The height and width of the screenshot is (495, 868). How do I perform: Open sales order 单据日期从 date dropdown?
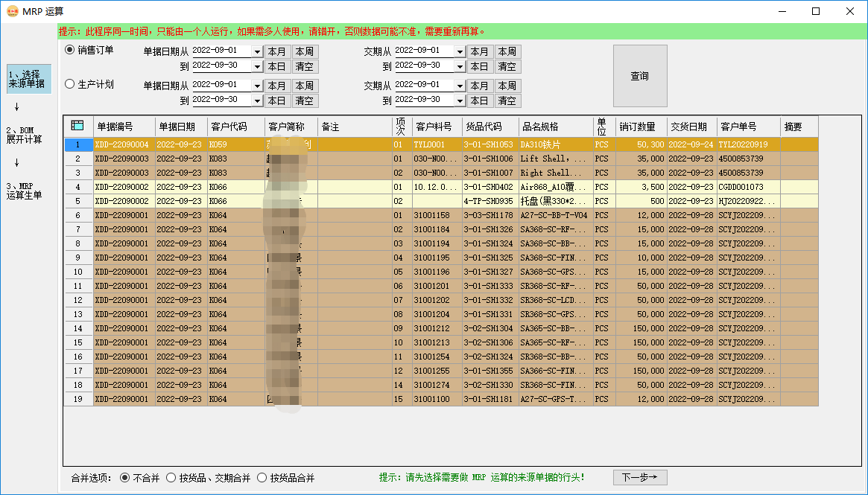(x=257, y=52)
